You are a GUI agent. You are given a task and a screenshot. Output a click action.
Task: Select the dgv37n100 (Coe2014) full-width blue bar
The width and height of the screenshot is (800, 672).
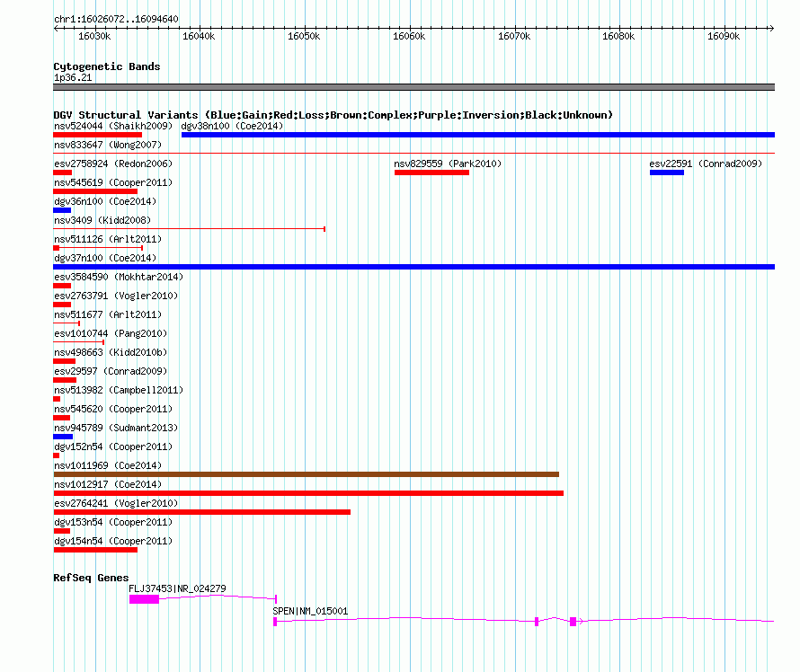413,267
